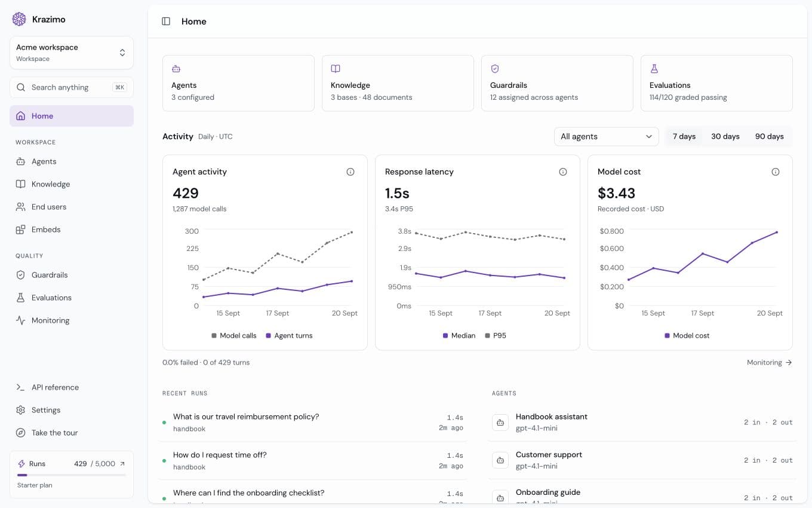Click the 0.0% failed turns text
The height and width of the screenshot is (508, 812).
[206, 363]
